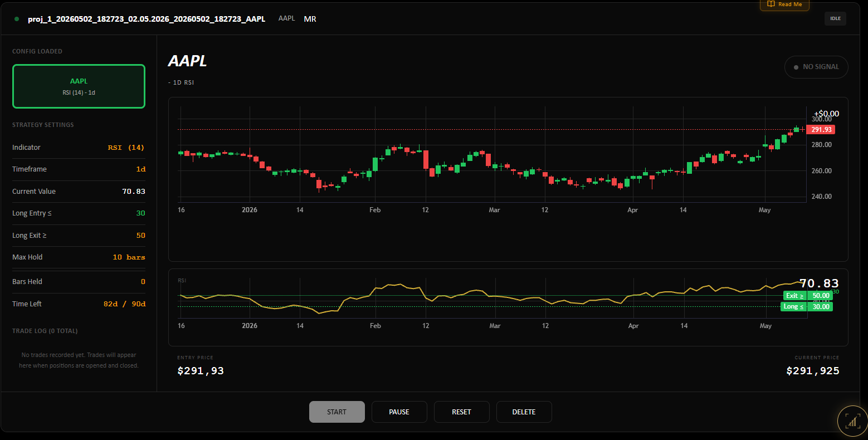Click the entry price $291,93
868x440 pixels.
[x=201, y=371]
